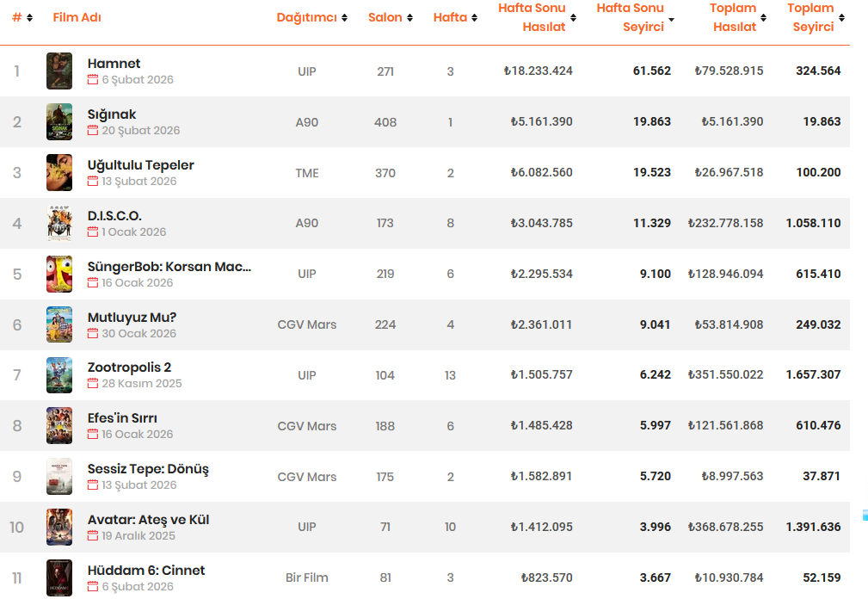868x599 pixels.
Task: Click Hüddam 6: Cinnet poster thumbnail
Action: coord(59,577)
